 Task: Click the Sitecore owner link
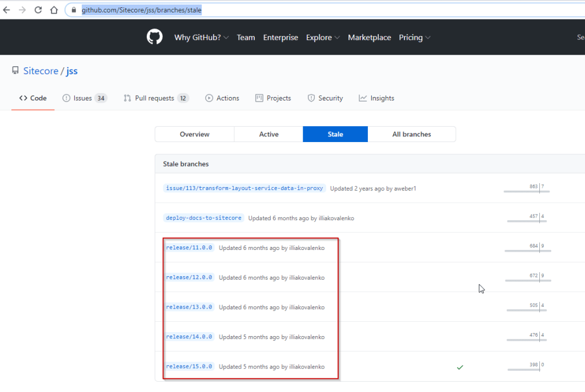(x=41, y=71)
